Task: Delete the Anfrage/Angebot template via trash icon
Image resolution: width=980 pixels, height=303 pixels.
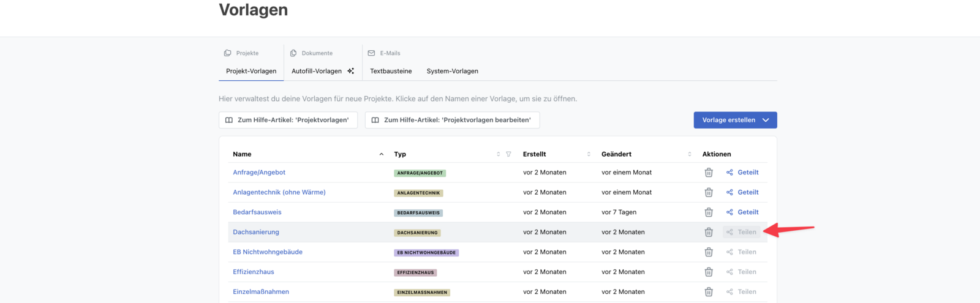Action: (709, 173)
